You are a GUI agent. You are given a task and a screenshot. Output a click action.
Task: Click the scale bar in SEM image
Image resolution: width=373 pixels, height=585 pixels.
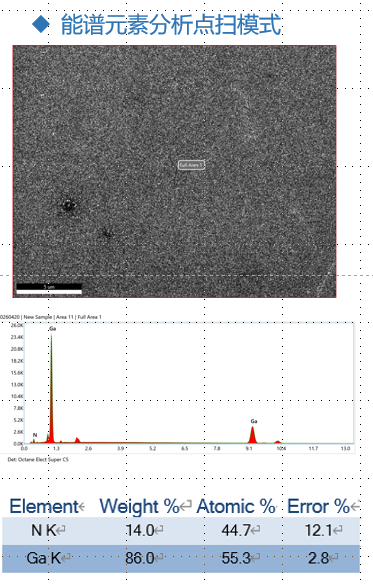click(x=49, y=288)
